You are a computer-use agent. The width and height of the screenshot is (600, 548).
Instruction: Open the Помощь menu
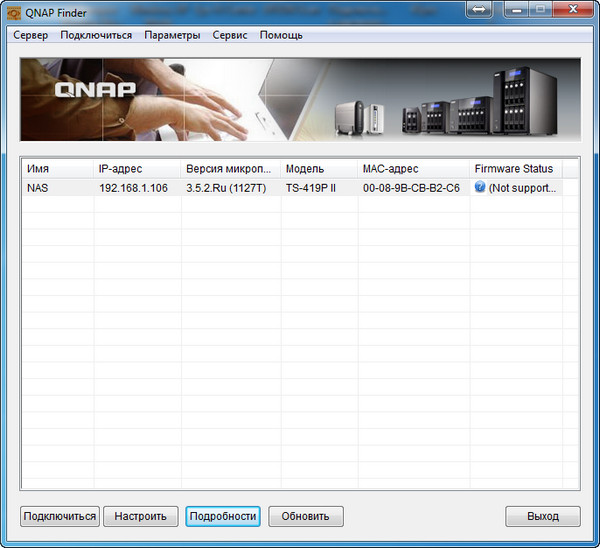coord(281,35)
